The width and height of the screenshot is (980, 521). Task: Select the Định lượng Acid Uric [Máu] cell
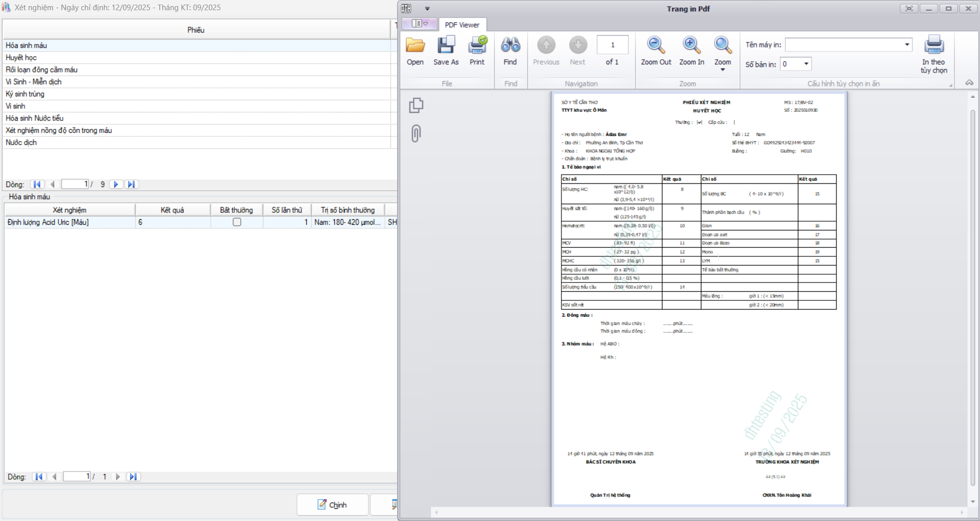tap(70, 222)
